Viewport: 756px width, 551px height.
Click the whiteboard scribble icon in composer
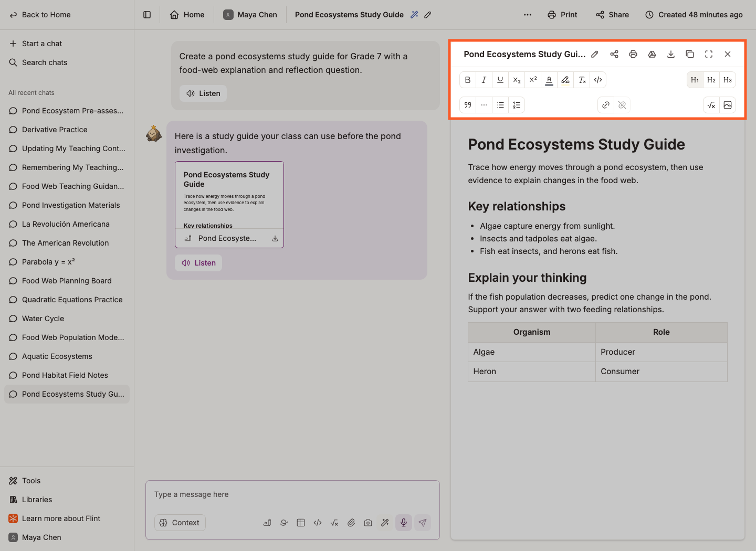284,523
